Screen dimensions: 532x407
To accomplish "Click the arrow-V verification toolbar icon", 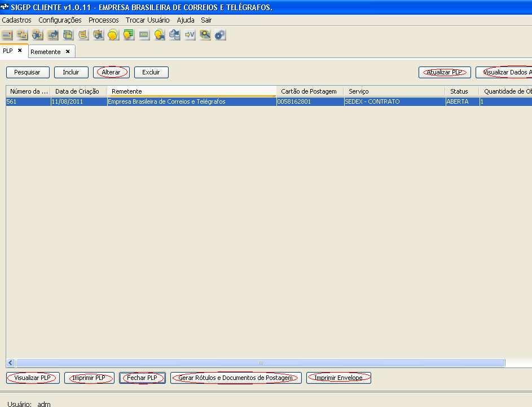I will pos(190,34).
